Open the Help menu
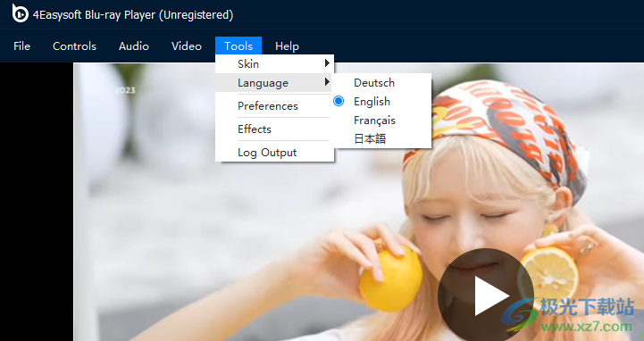The image size is (644, 341). [x=287, y=46]
